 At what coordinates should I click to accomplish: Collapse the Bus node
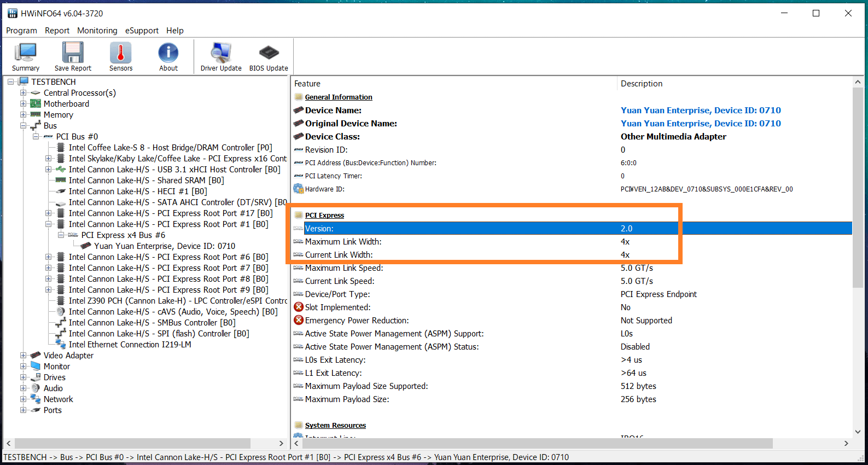[x=24, y=125]
